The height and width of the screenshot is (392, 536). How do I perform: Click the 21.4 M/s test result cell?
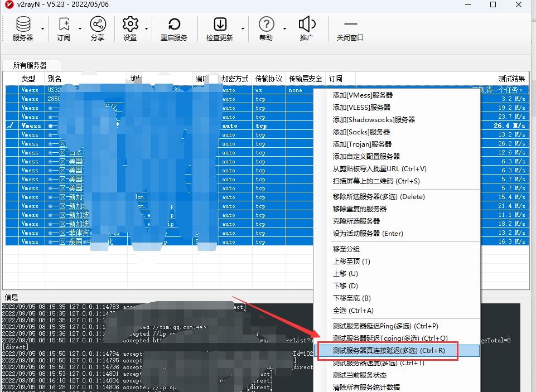511,206
